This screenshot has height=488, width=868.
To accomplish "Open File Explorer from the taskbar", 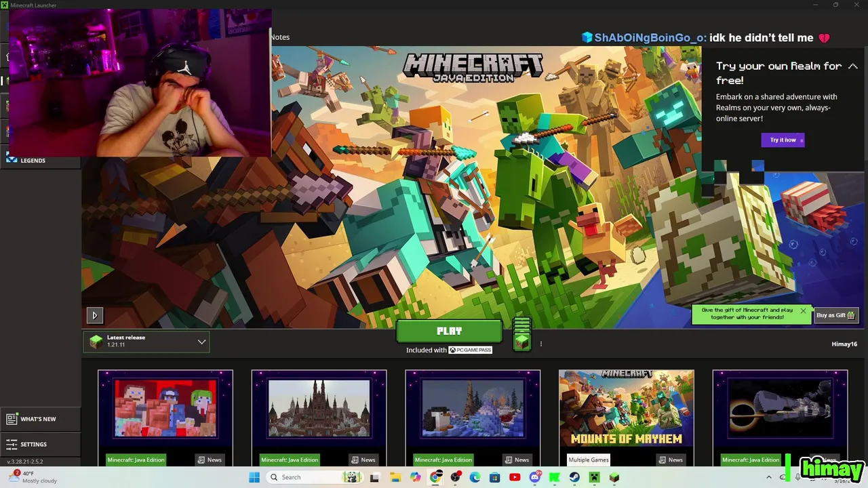I will (x=395, y=477).
